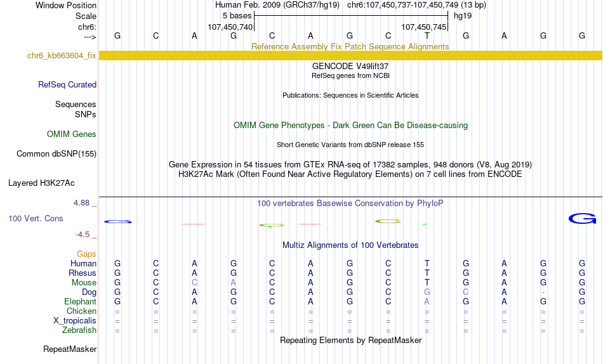Click the chr6:107,450,737-107,450,749 coordinates text

tap(402, 5)
